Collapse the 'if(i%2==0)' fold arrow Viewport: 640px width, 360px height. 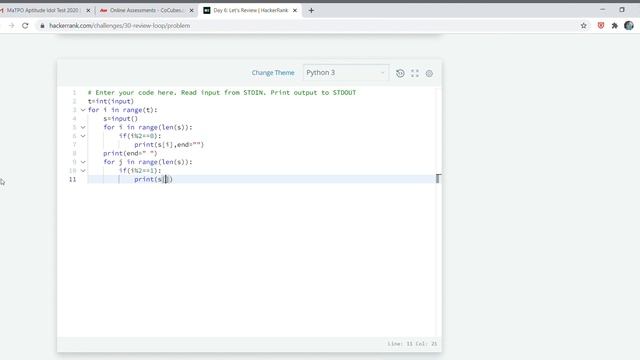[83, 136]
